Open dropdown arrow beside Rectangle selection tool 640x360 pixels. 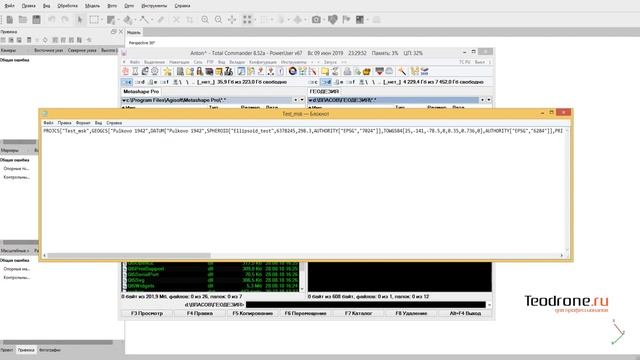click(101, 20)
